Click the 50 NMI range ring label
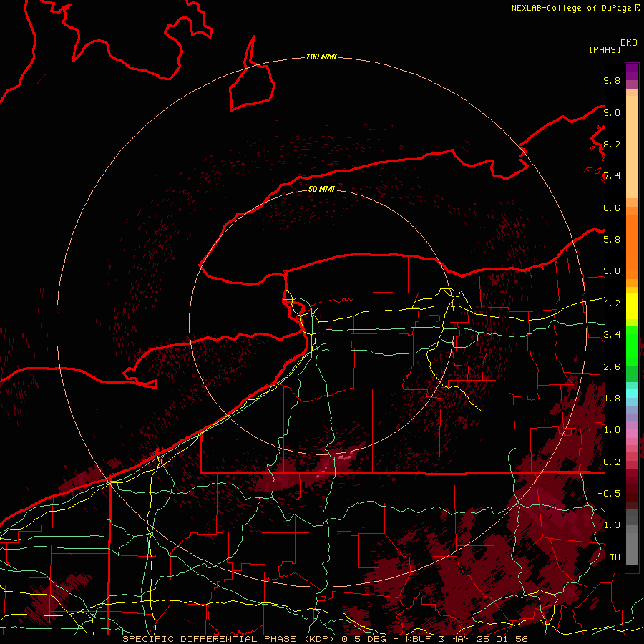The width and height of the screenshot is (644, 644). tap(321, 189)
